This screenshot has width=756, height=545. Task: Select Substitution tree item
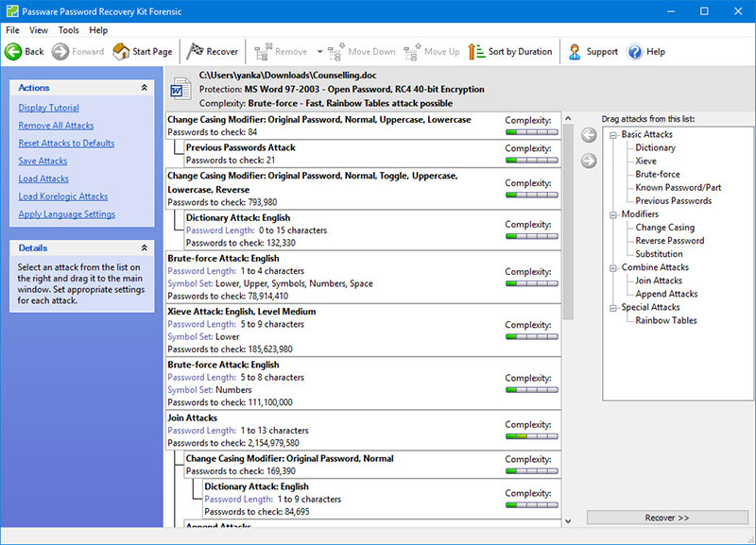pyautogui.click(x=659, y=254)
